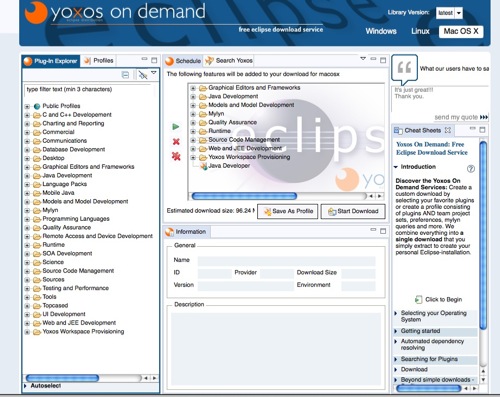Click the Tools folder icon
Viewport: 500px width, 397px height.
pyautogui.click(x=37, y=297)
